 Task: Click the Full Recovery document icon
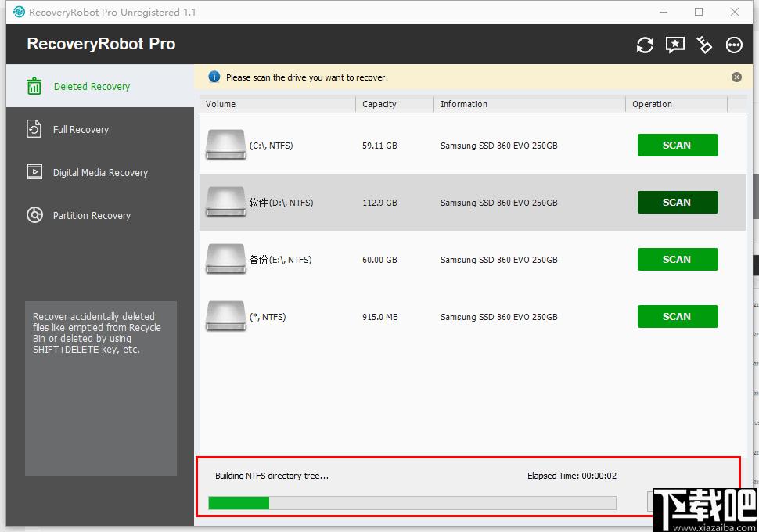pos(34,129)
